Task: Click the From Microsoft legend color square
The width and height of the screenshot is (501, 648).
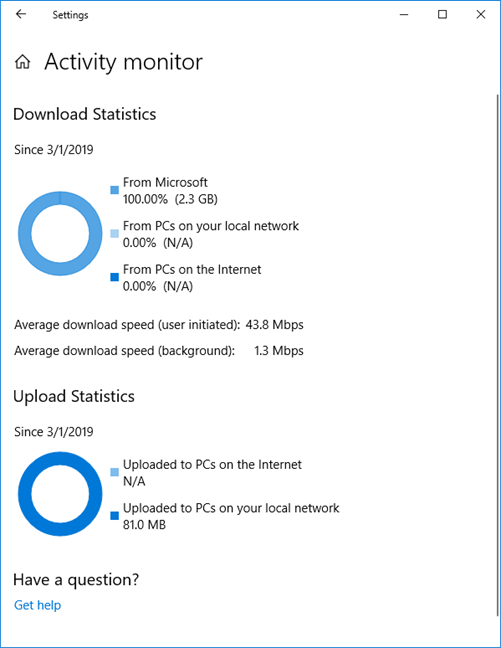Action: 115,190
